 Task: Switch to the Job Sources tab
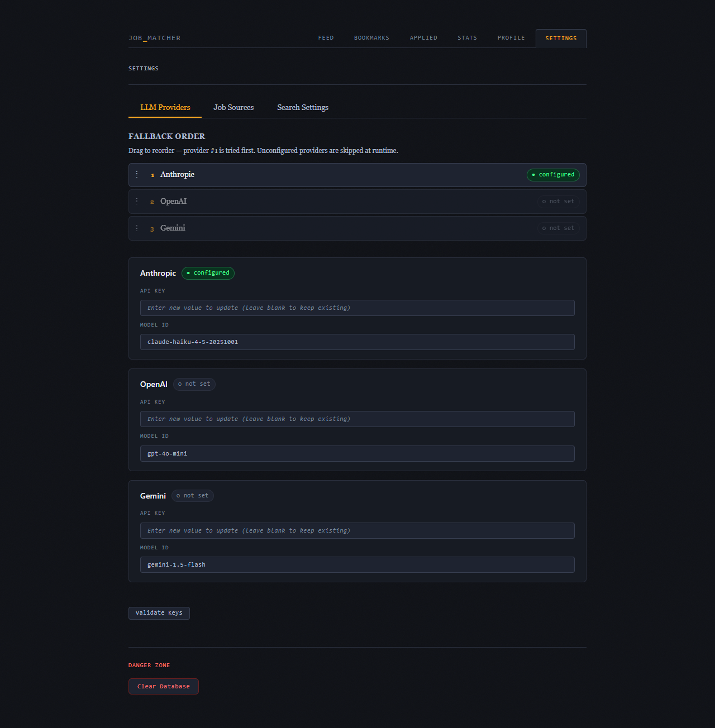pos(233,107)
